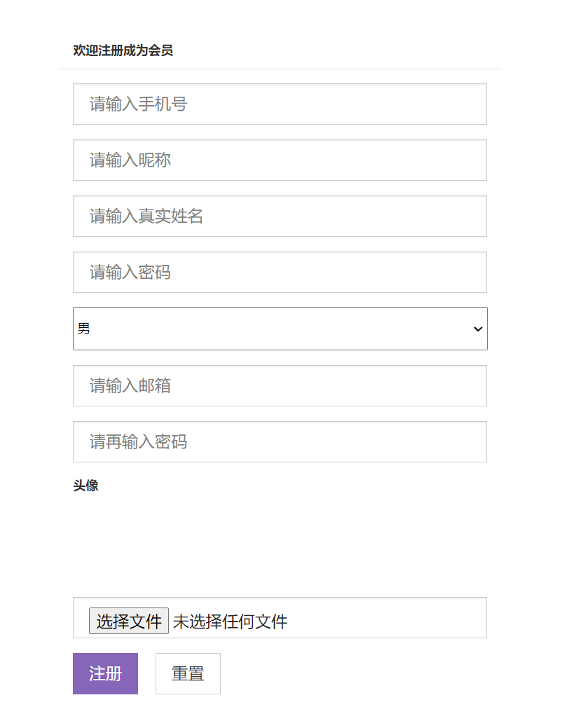
Task: Click the 未选择任何文件 file status text
Action: point(231,621)
